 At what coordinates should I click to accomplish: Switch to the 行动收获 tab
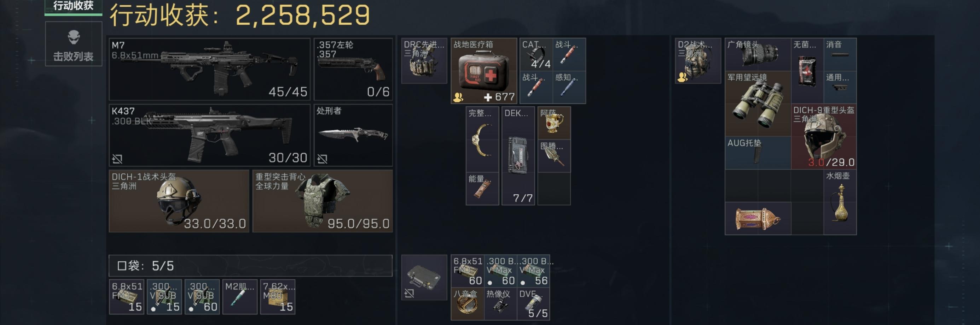(74, 7)
